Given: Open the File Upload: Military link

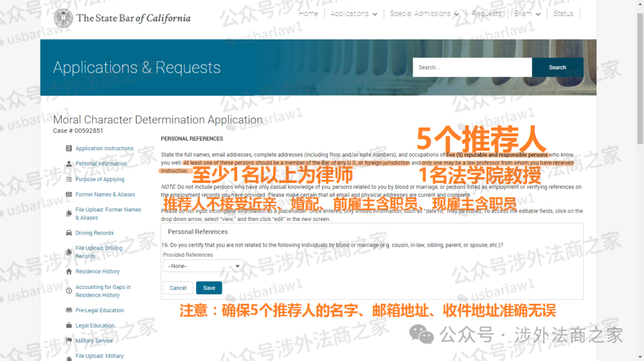Looking at the screenshot, I should [x=100, y=356].
